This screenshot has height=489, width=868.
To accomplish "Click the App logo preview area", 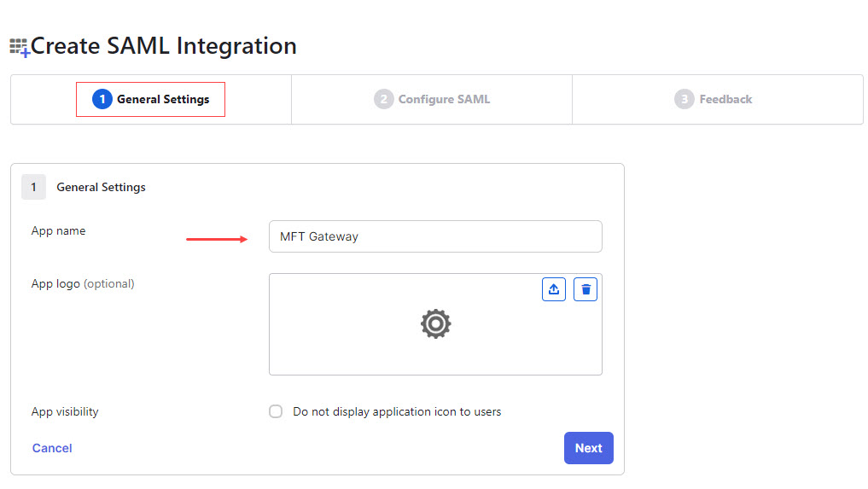I will click(x=435, y=324).
